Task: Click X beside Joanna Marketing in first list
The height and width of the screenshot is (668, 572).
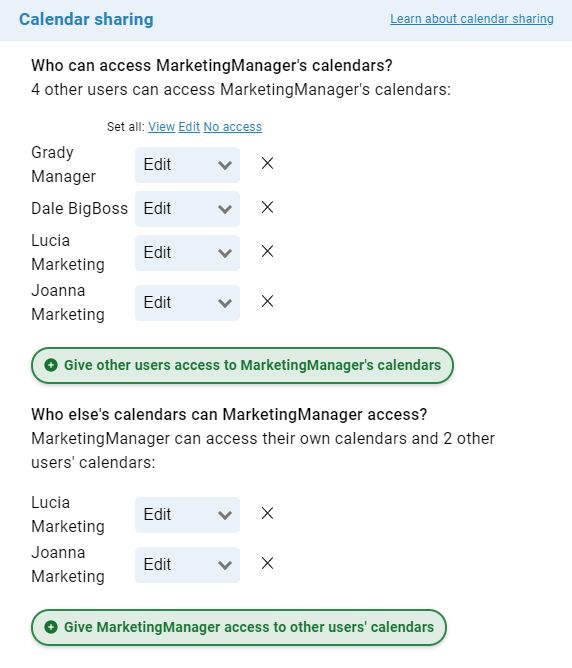Action: click(267, 302)
